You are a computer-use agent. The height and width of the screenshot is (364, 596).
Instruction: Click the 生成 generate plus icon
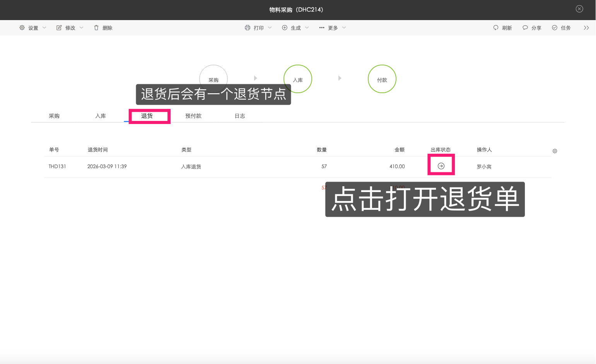coord(285,27)
